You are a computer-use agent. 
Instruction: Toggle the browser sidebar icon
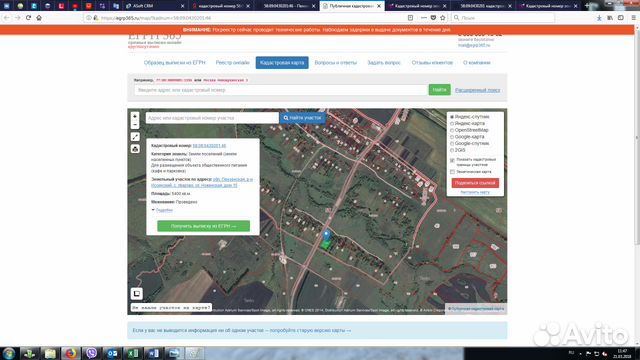(621, 18)
